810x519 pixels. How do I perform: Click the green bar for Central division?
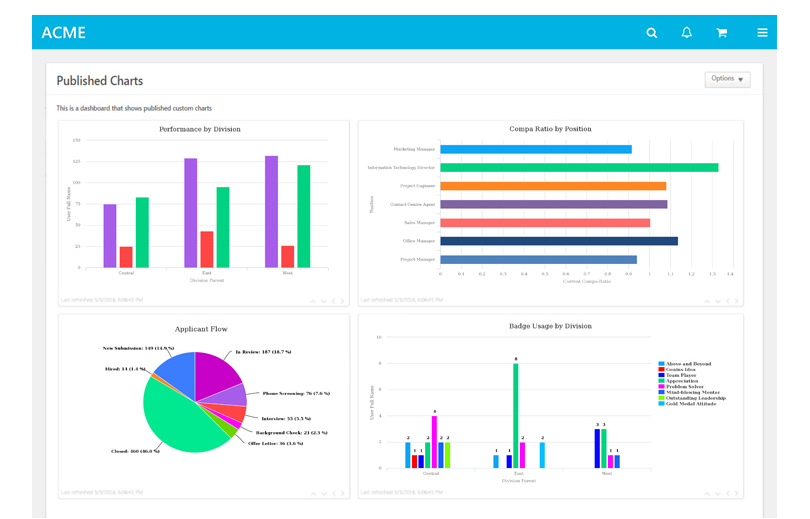click(143, 232)
